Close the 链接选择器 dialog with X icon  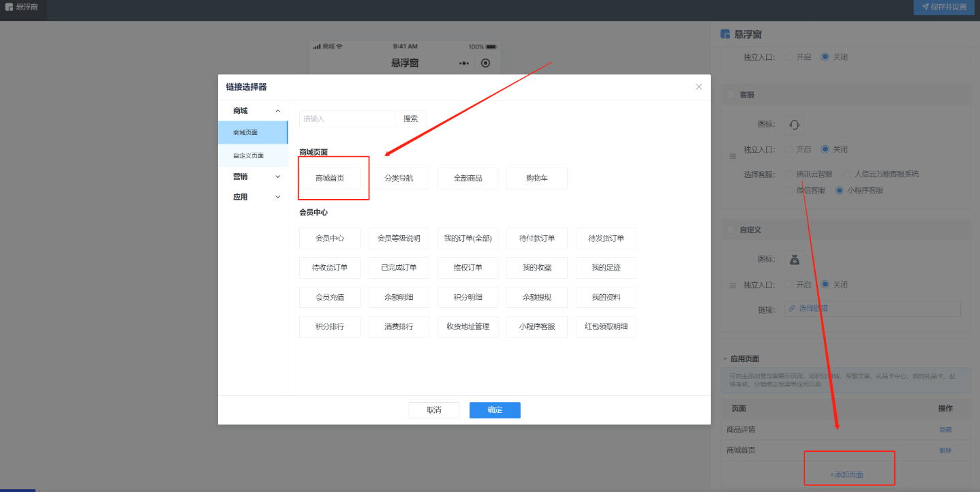coord(699,87)
